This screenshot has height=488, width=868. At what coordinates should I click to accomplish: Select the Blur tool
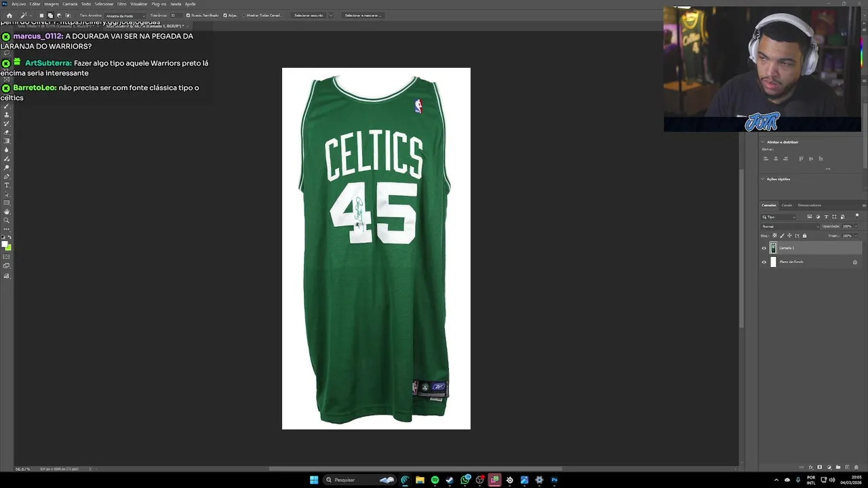(x=7, y=150)
